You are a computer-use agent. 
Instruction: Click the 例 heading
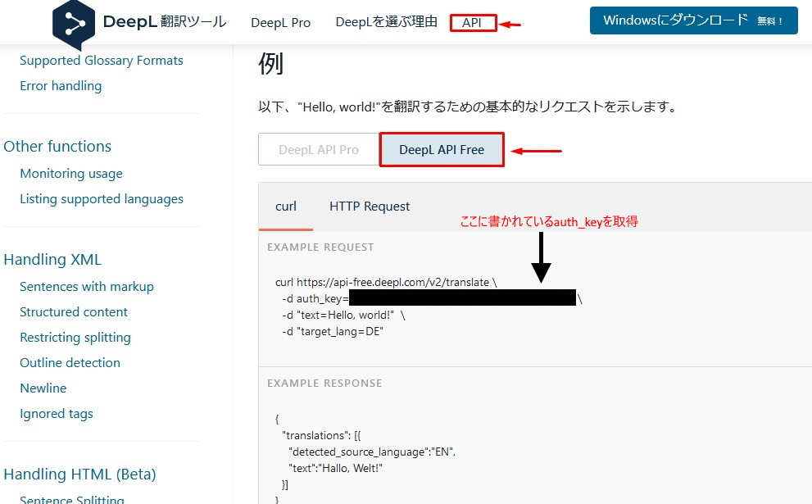tap(271, 64)
